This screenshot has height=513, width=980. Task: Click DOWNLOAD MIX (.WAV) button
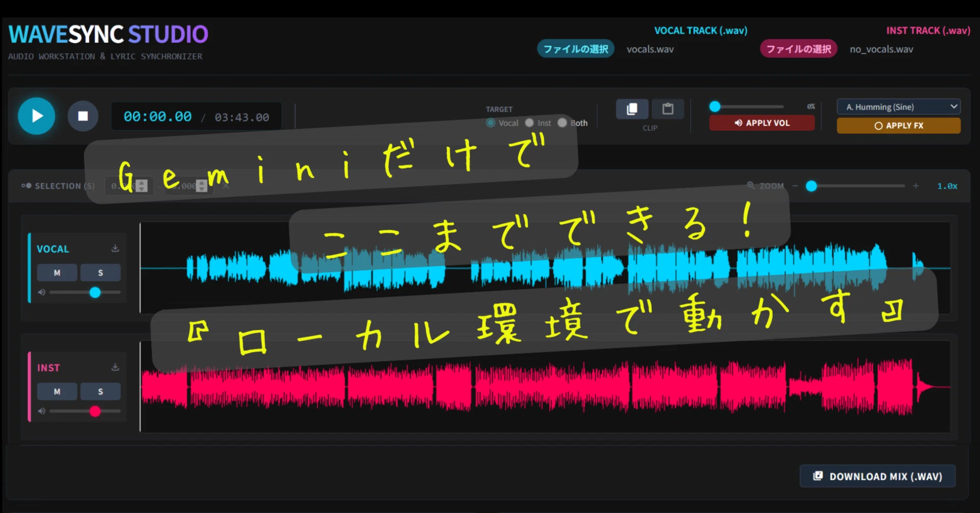click(877, 476)
